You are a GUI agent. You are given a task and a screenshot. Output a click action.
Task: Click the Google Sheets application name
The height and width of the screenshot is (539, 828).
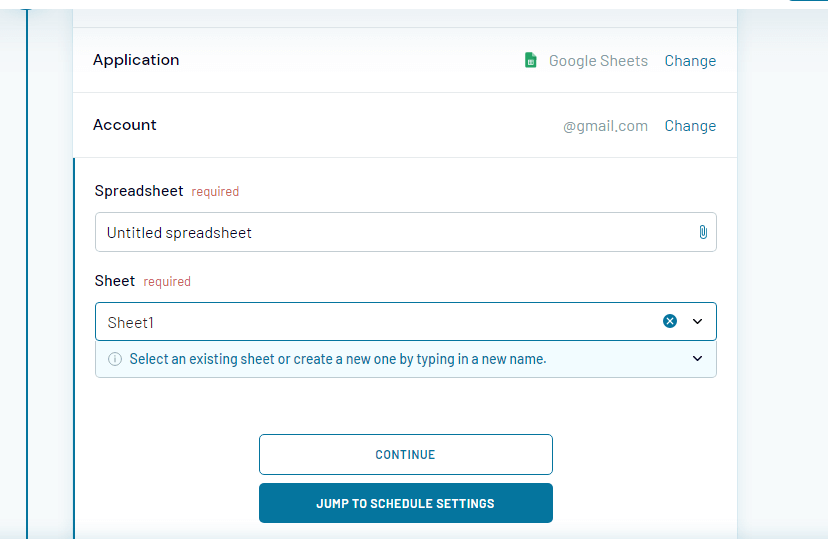[598, 61]
